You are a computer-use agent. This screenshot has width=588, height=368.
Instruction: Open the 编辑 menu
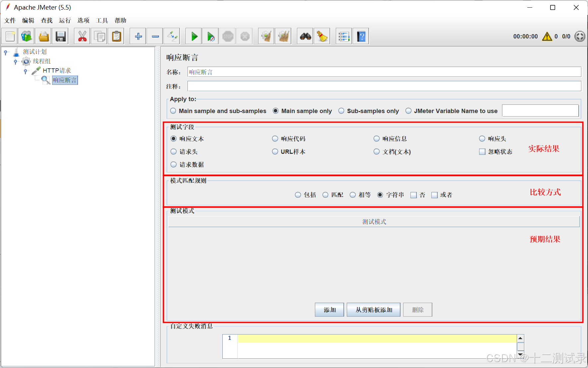coord(28,21)
